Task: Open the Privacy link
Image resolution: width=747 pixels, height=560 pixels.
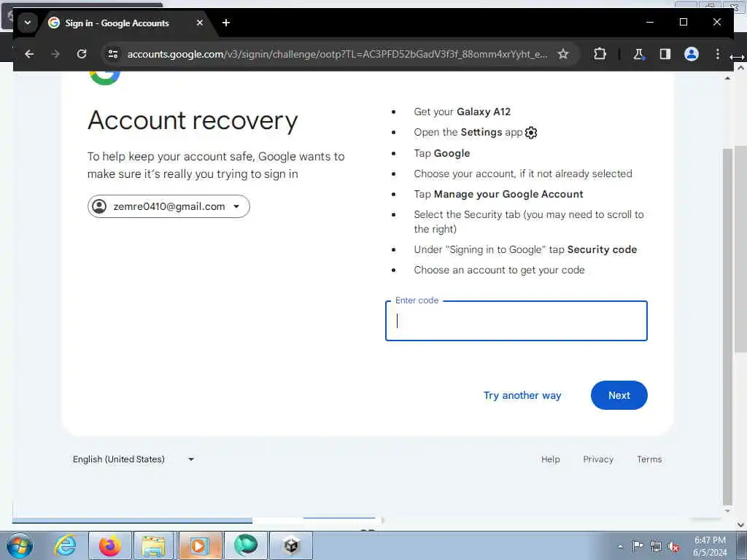Action: tap(598, 459)
